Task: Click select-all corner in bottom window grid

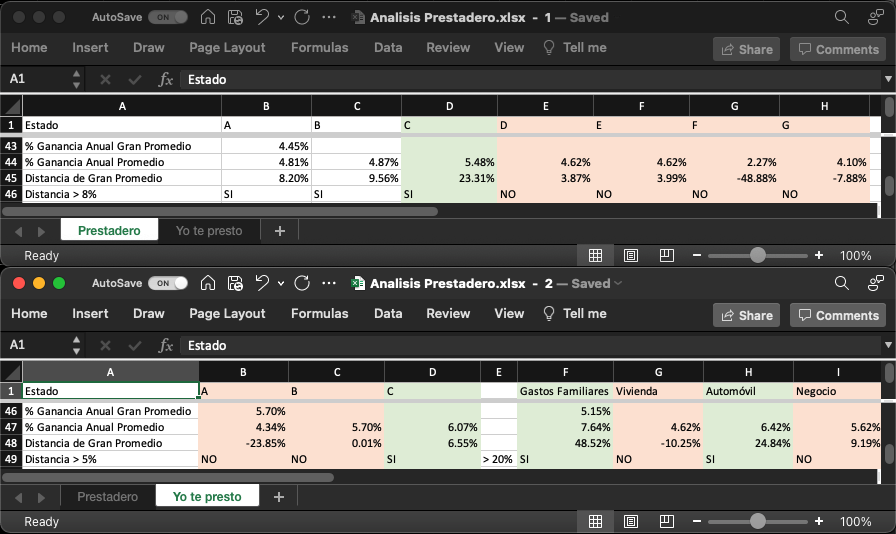Action: coord(11,372)
